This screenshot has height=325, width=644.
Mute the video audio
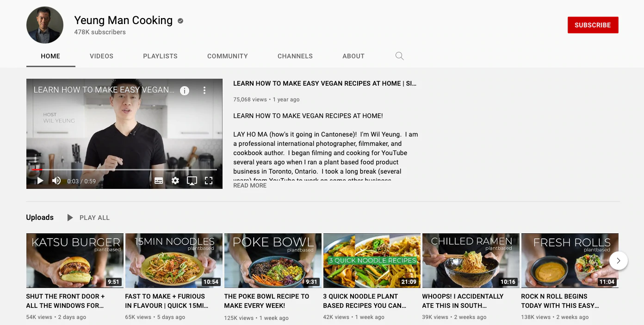(56, 181)
